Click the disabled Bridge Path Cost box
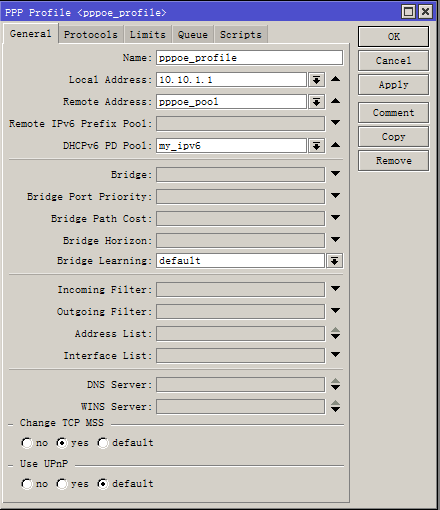Viewport: 440px width, 510px height. (240, 219)
